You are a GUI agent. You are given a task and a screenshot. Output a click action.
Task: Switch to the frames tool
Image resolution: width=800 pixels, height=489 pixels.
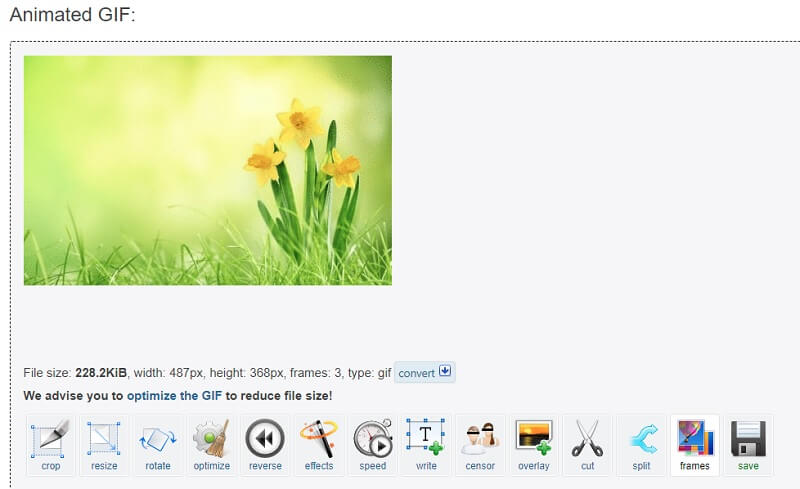tap(694, 438)
